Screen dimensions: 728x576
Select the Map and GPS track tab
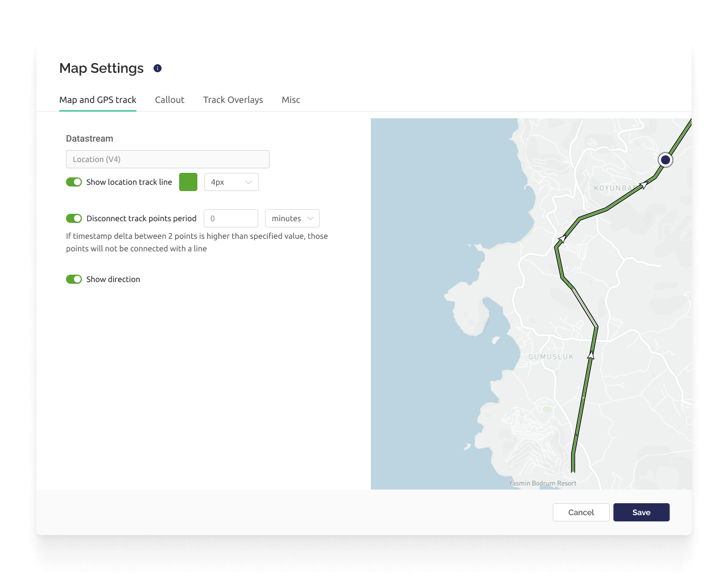coord(98,100)
